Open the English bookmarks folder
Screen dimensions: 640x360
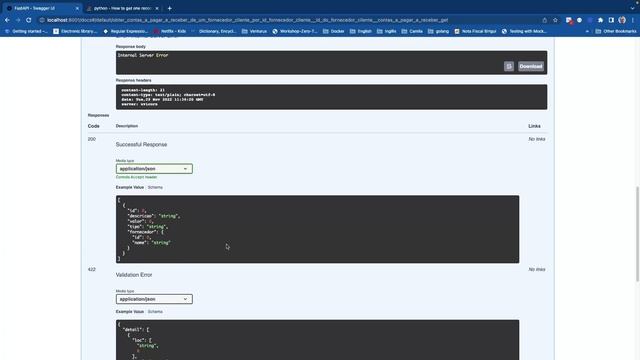coord(361,31)
